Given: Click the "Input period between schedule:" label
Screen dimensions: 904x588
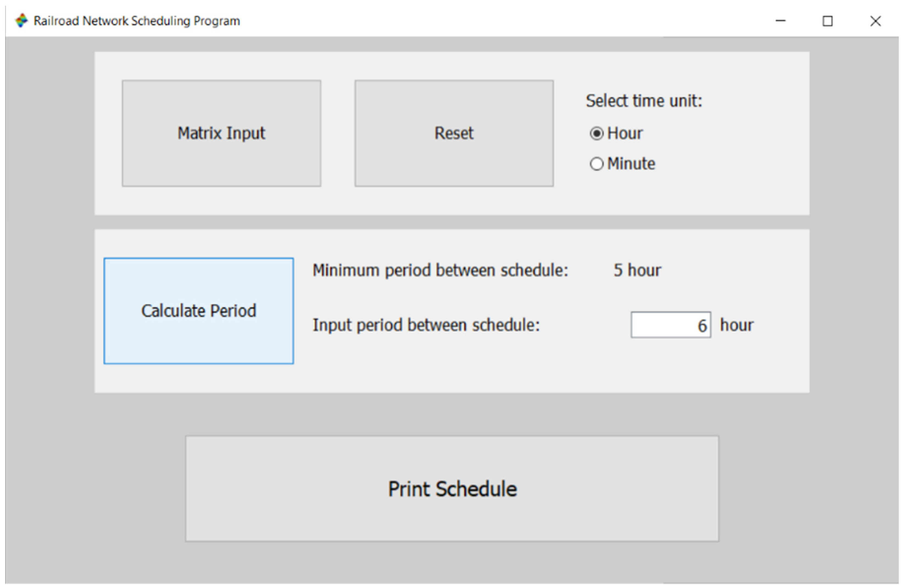Looking at the screenshot, I should tap(426, 325).
